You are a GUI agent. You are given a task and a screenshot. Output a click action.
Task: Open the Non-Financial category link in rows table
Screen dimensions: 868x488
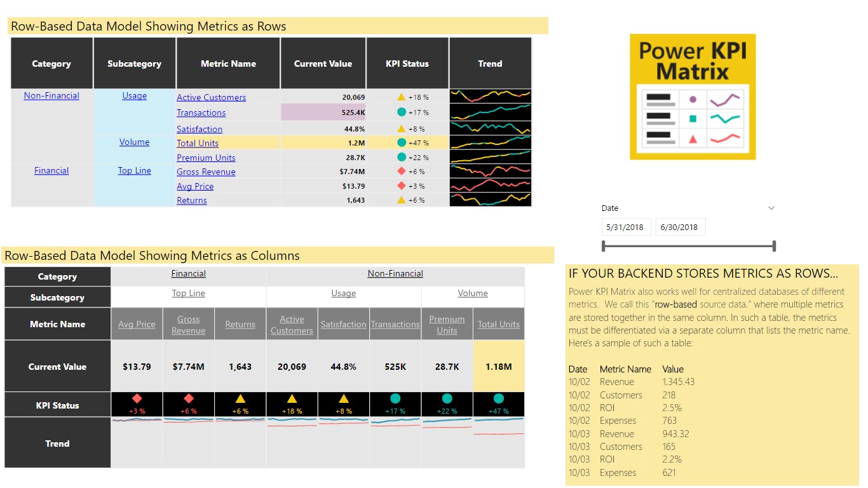pos(51,95)
